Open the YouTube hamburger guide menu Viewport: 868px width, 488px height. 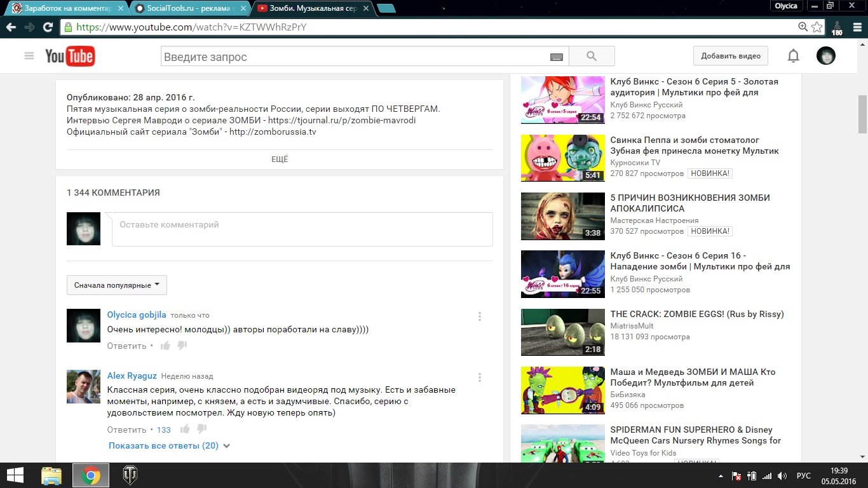(x=29, y=56)
